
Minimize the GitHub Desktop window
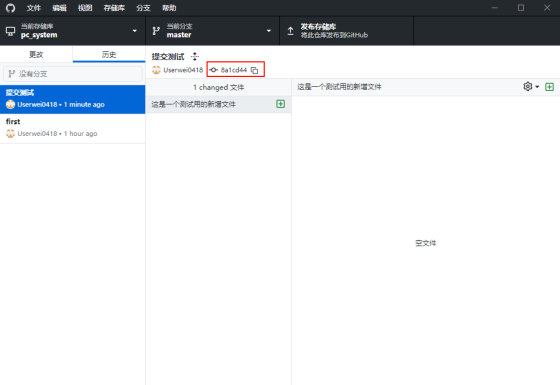coord(495,8)
